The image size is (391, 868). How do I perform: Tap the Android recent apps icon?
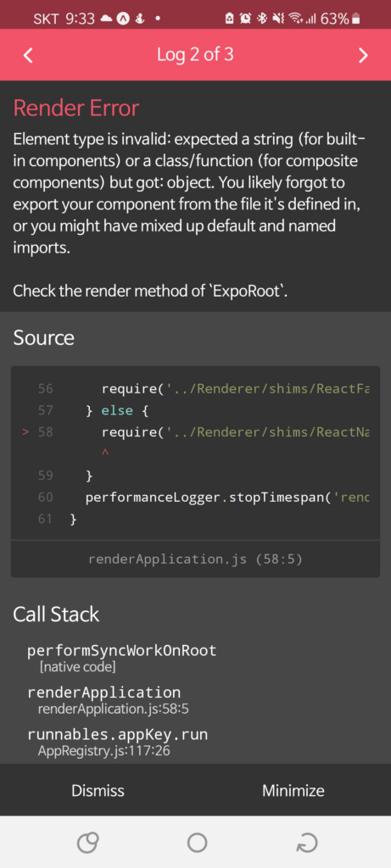87,843
